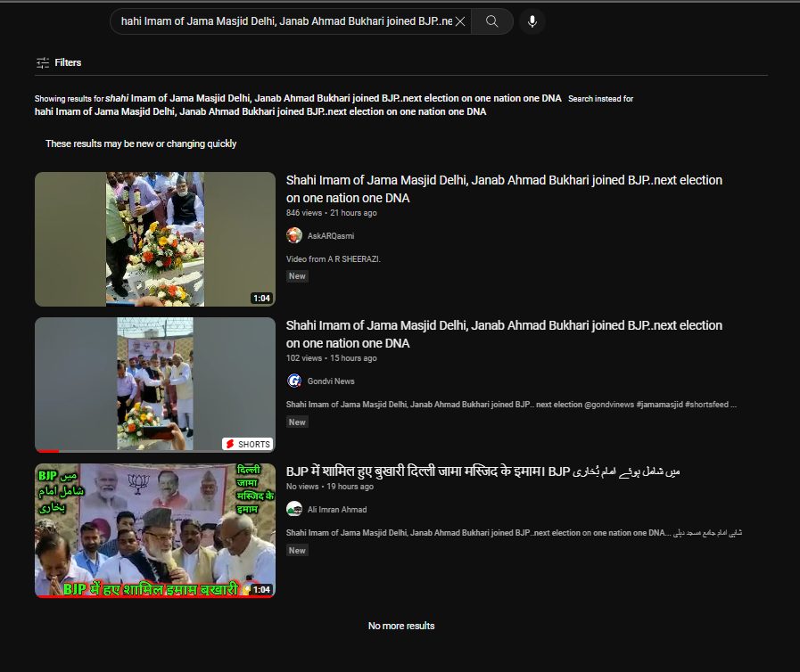
Task: Open the second result title from Gondvi News
Action: [x=504, y=334]
